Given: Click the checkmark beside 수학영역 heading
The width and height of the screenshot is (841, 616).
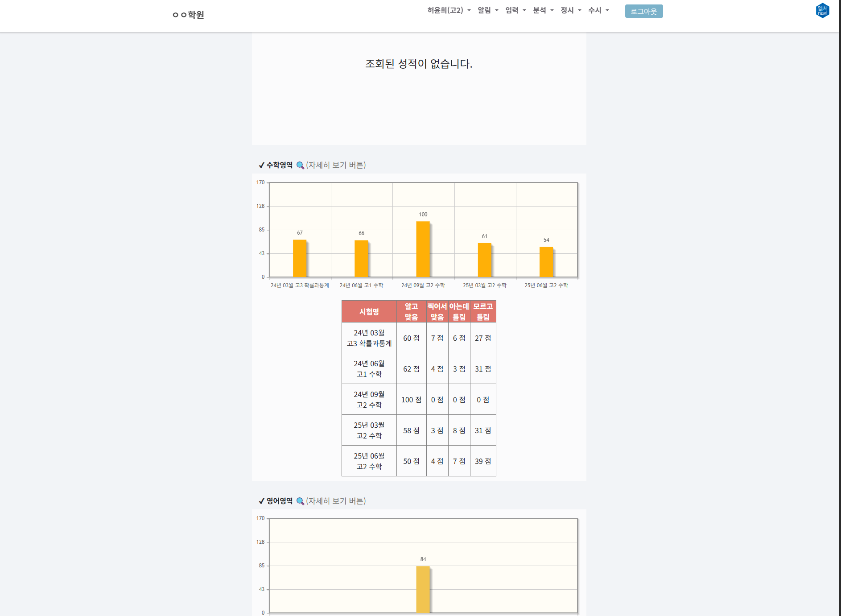Looking at the screenshot, I should point(261,165).
